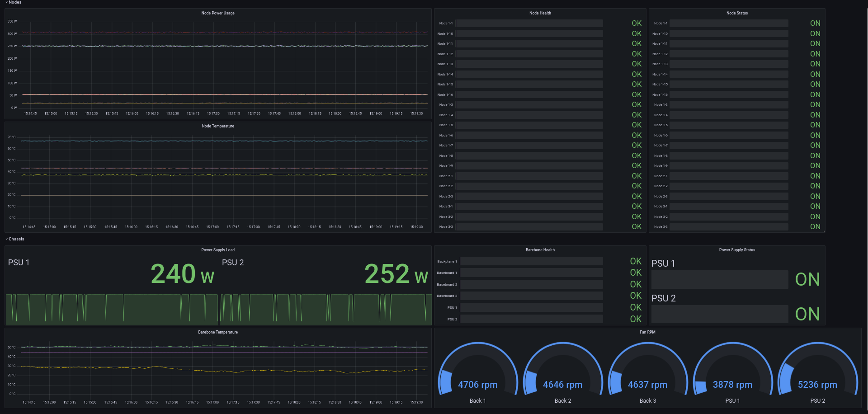Click the Barebone Health panel title
This screenshot has width=868, height=414.
[540, 250]
